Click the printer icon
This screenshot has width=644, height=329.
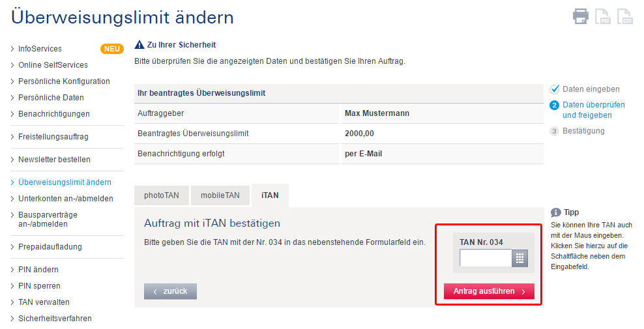pyautogui.click(x=580, y=16)
